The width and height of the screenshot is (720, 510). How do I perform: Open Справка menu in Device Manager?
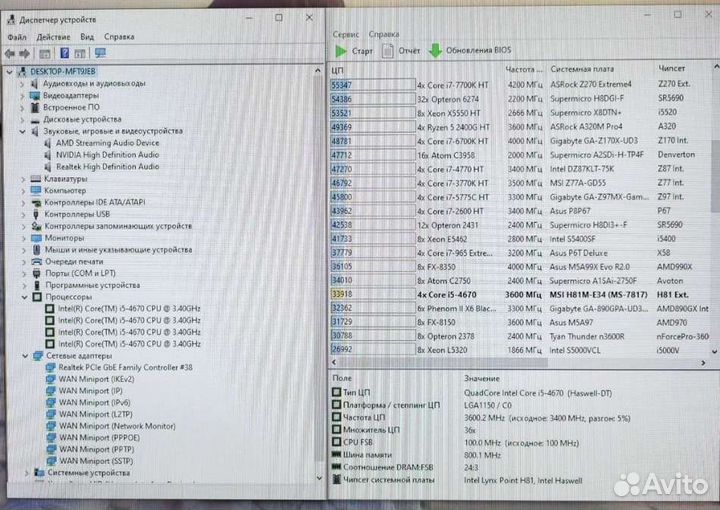click(x=119, y=37)
